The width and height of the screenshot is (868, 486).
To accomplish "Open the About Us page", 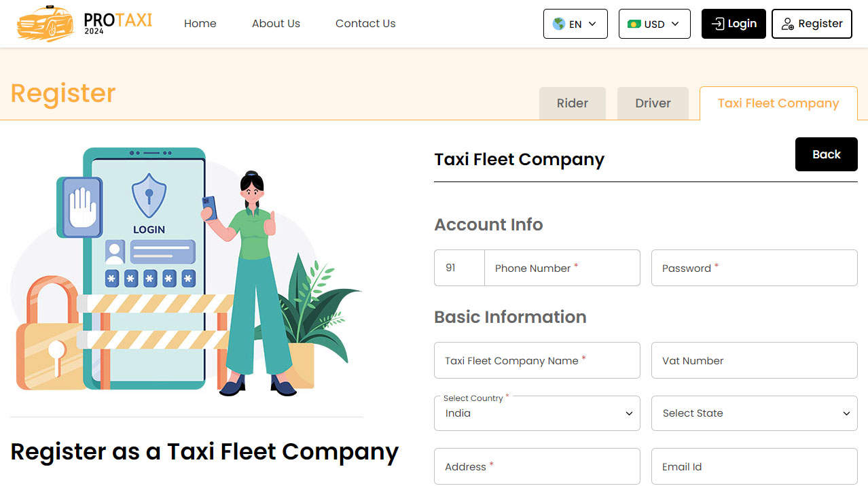I will point(276,24).
